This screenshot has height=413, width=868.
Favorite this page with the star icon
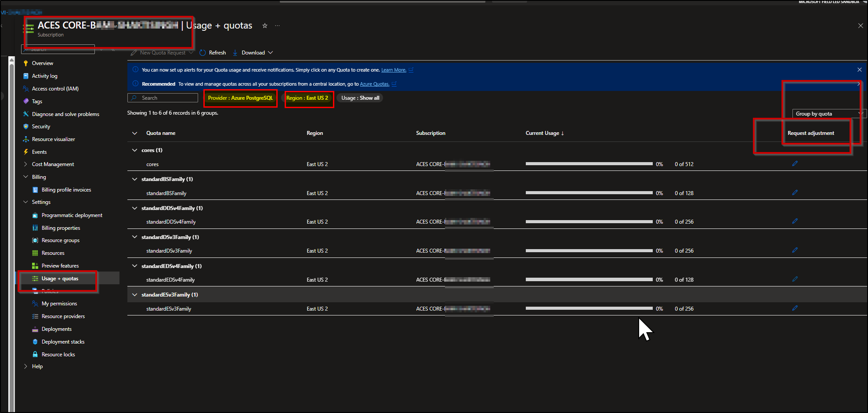tap(265, 25)
